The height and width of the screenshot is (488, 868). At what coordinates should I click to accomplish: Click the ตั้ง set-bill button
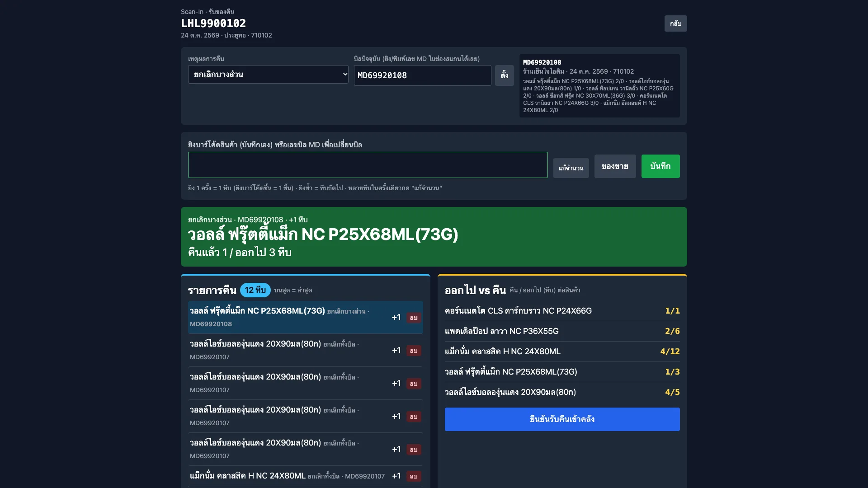[505, 75]
